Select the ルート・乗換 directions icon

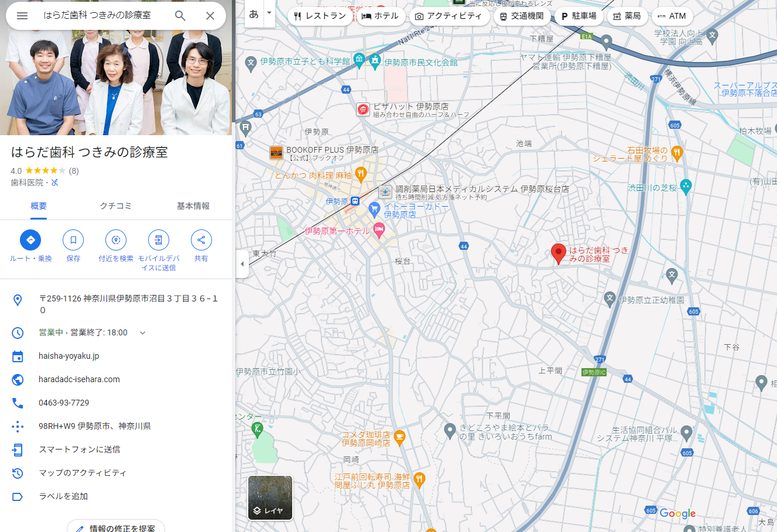coord(30,239)
